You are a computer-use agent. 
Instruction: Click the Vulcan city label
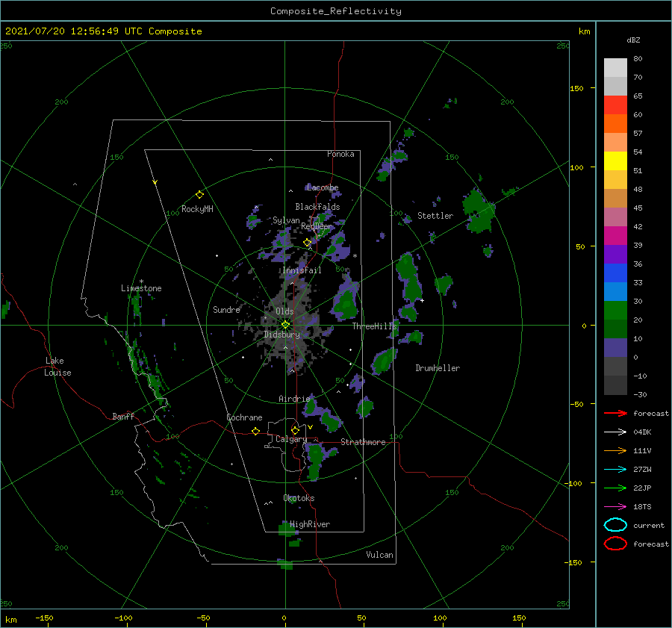click(x=380, y=555)
